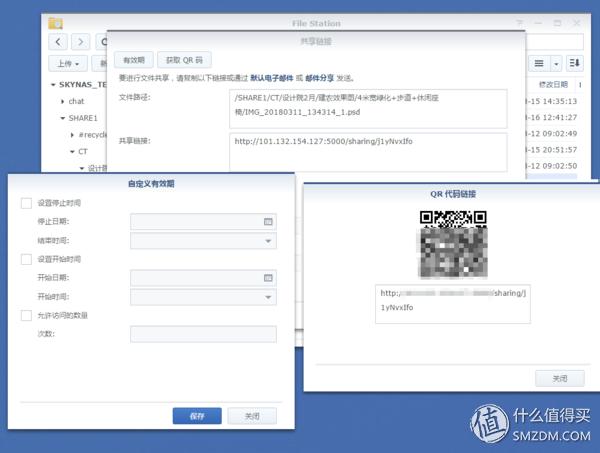The width and height of the screenshot is (600, 453).
Task: Collapse the CT folder in tree
Action: pyautogui.click(x=72, y=152)
